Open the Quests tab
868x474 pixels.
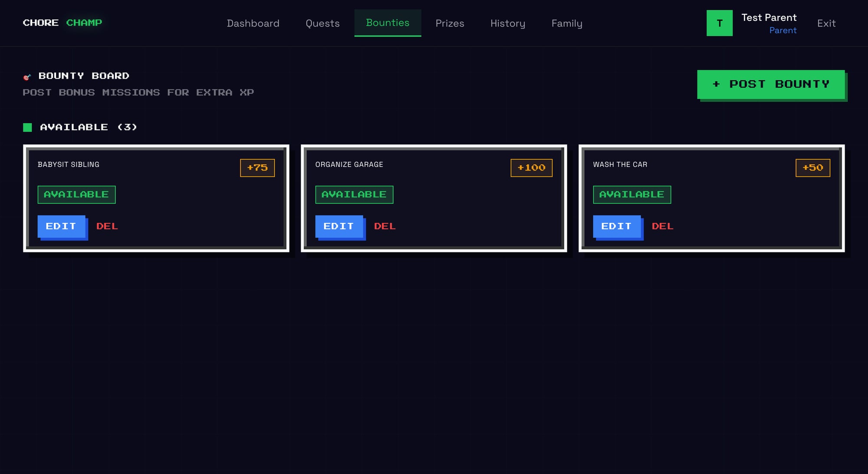[322, 23]
